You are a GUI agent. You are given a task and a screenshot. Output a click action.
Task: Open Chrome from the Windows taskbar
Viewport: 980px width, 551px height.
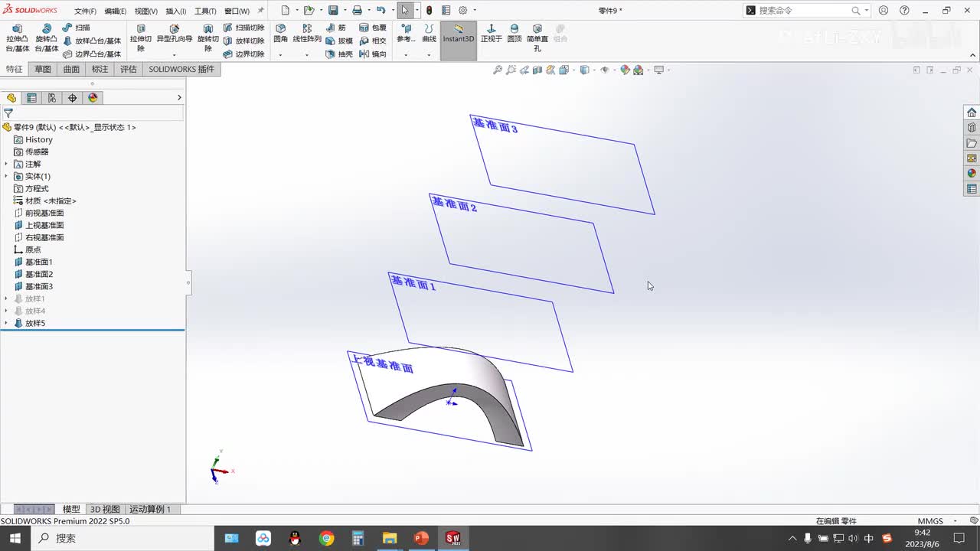click(327, 538)
